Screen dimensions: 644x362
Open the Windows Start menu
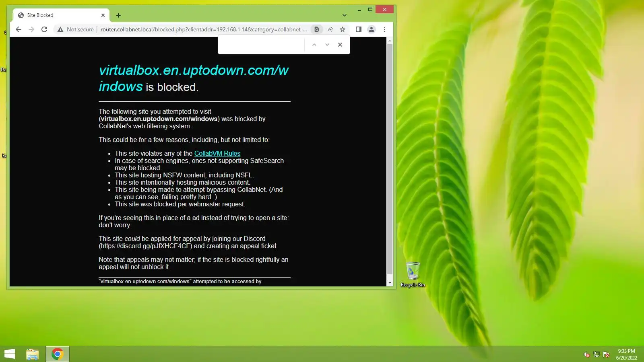(10, 354)
